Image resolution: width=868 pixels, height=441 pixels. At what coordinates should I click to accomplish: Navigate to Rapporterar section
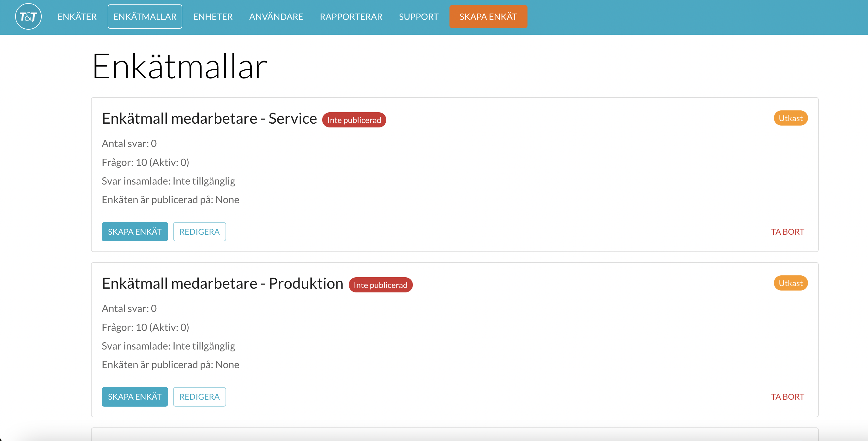pos(351,16)
